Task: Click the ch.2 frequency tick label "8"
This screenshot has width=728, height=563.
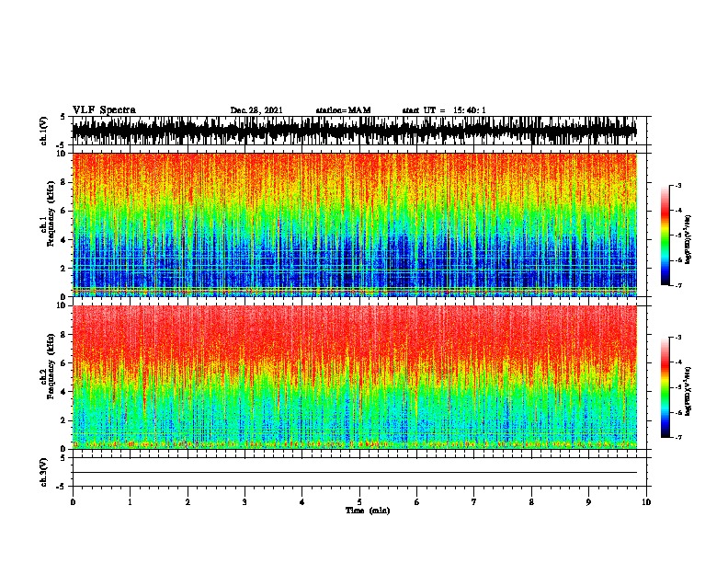Action: coord(63,335)
